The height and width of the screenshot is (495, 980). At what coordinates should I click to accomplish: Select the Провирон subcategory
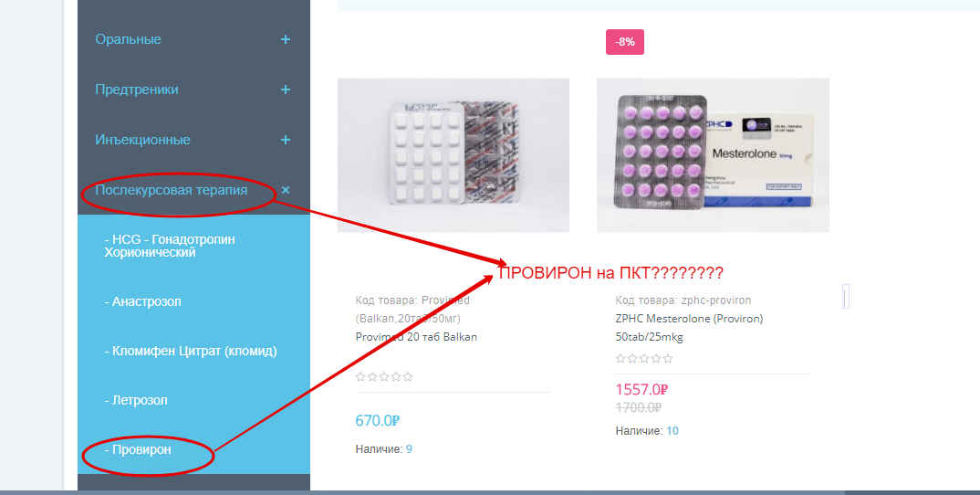tap(138, 450)
